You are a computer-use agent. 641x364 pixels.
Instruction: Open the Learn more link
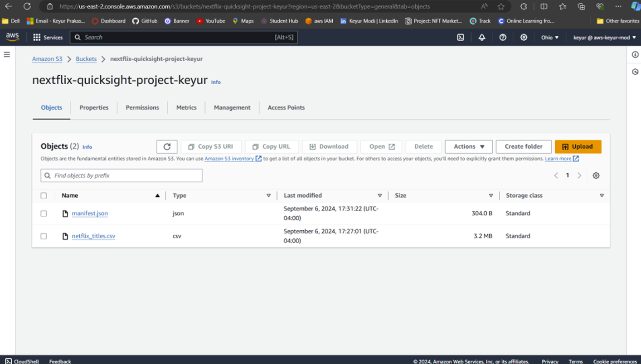coord(562,159)
